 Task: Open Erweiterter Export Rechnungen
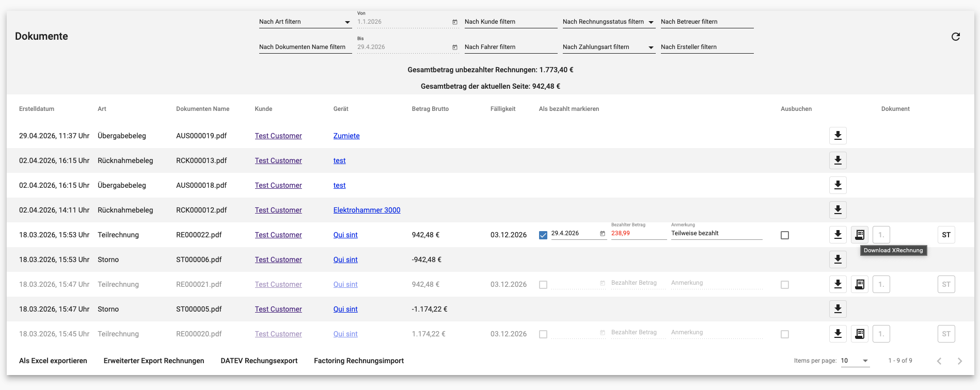[154, 361]
